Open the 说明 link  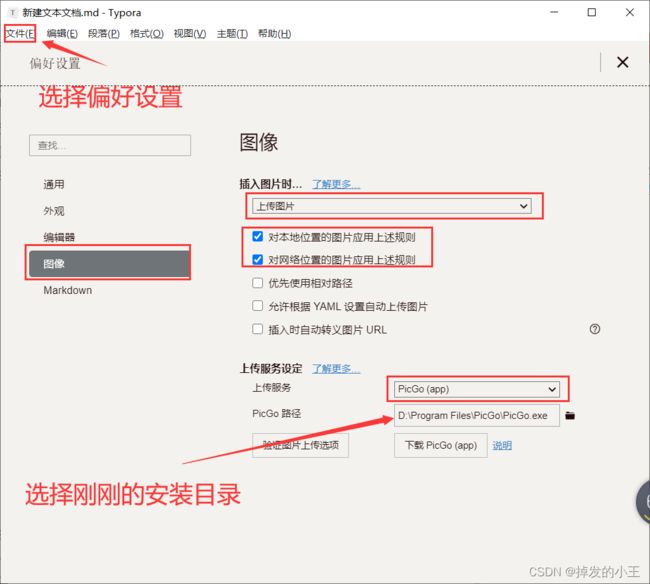(502, 446)
